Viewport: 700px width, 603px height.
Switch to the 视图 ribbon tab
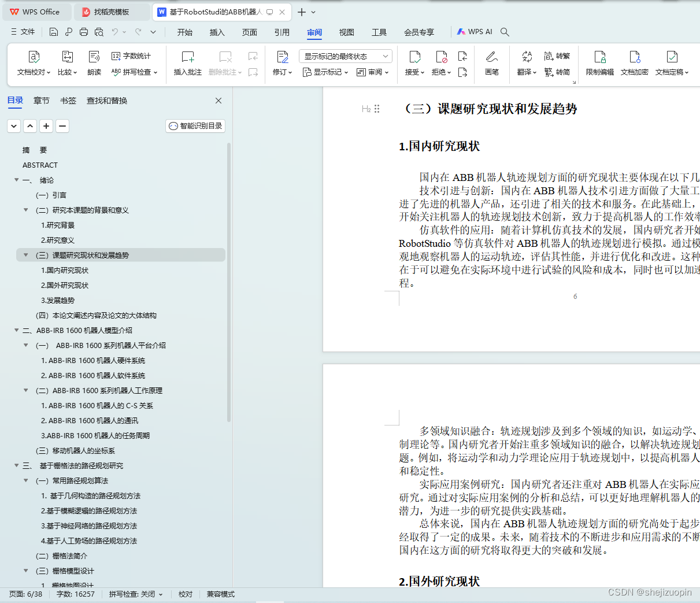[347, 32]
